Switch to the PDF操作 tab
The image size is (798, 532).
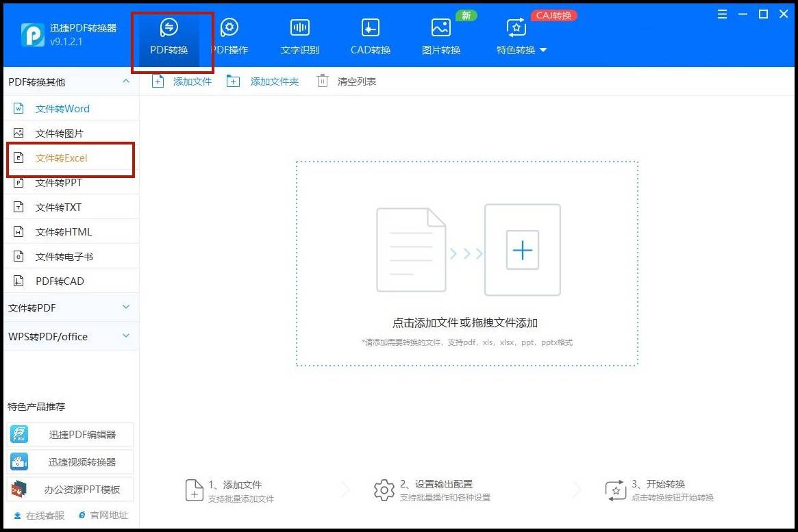coord(229,36)
